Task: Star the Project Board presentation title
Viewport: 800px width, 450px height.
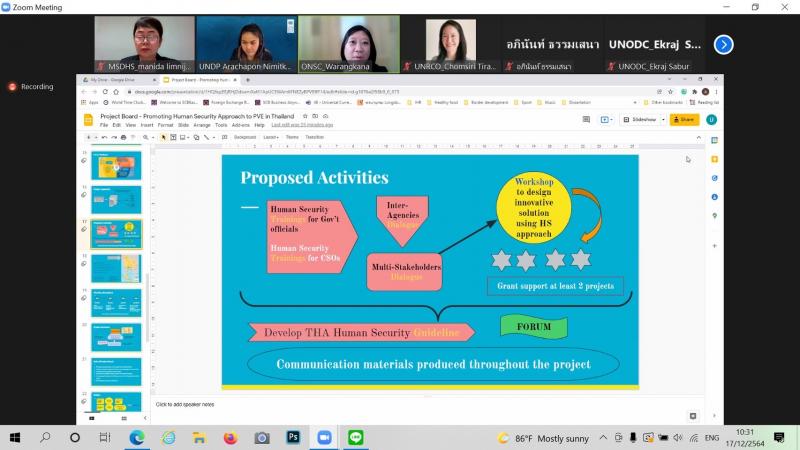Action: click(x=305, y=116)
